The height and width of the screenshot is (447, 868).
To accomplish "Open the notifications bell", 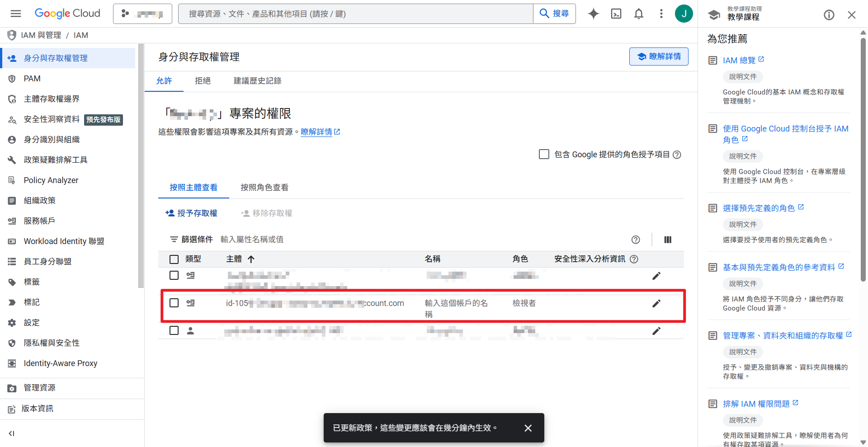I will pyautogui.click(x=639, y=14).
